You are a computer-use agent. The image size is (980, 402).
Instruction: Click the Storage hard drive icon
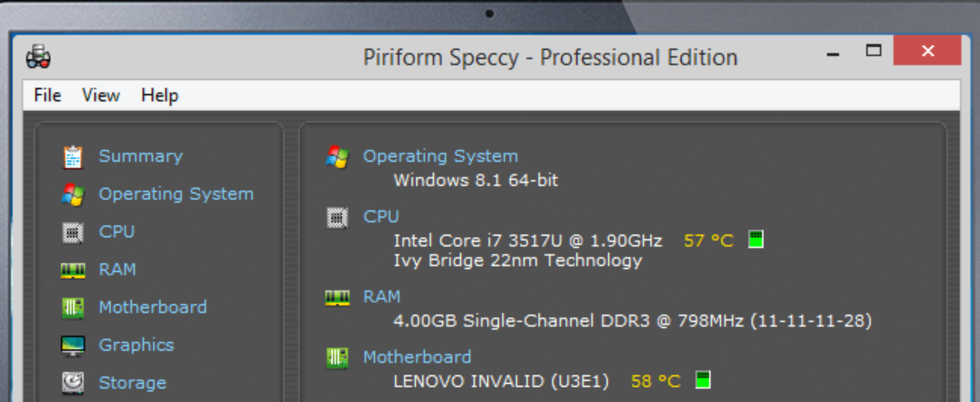72,383
